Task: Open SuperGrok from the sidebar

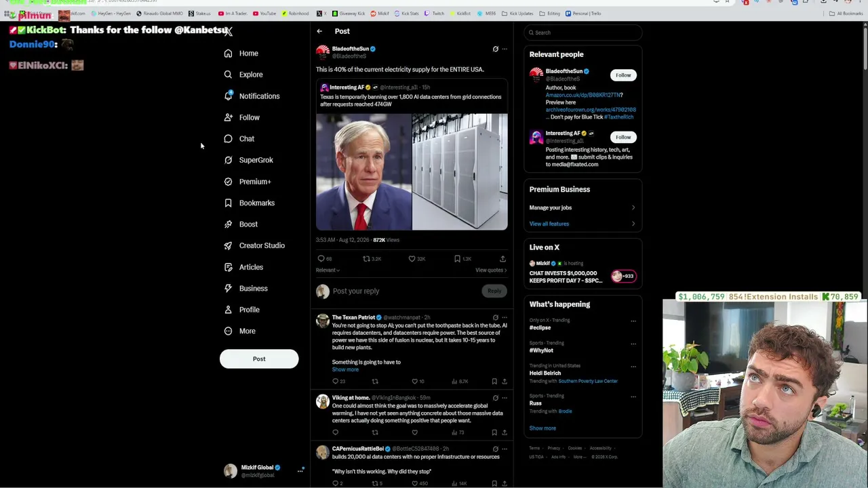Action: [x=249, y=160]
